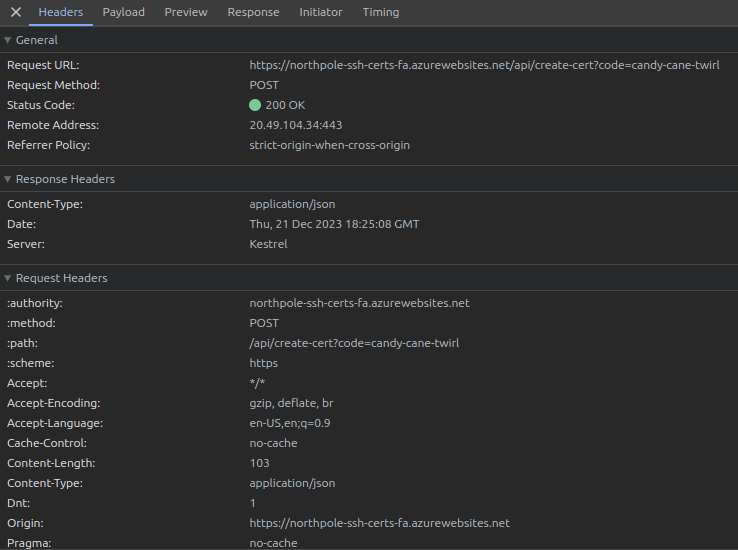This screenshot has width=738, height=550.
Task: Collapse the General section
Action: (x=8, y=40)
